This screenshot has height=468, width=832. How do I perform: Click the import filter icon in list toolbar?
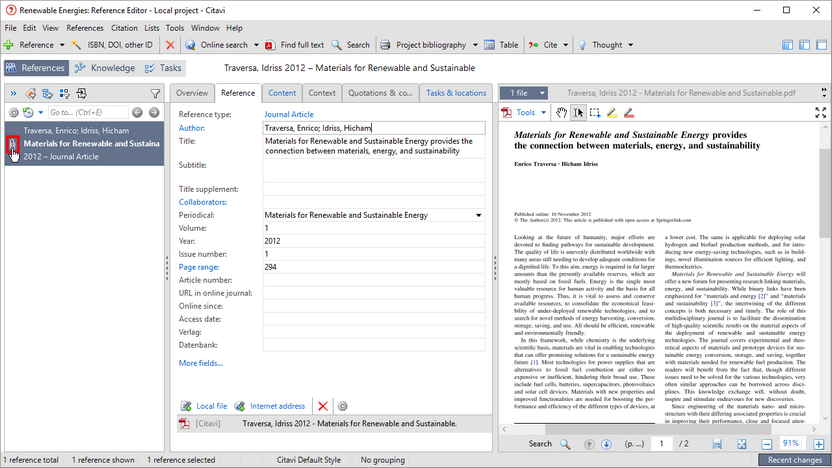click(82, 94)
